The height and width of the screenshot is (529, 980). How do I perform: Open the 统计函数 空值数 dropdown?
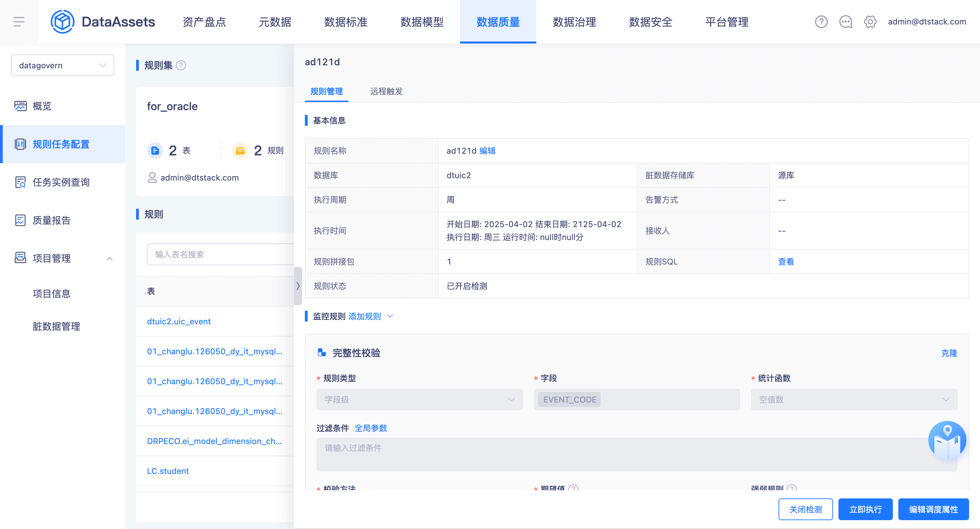(854, 399)
